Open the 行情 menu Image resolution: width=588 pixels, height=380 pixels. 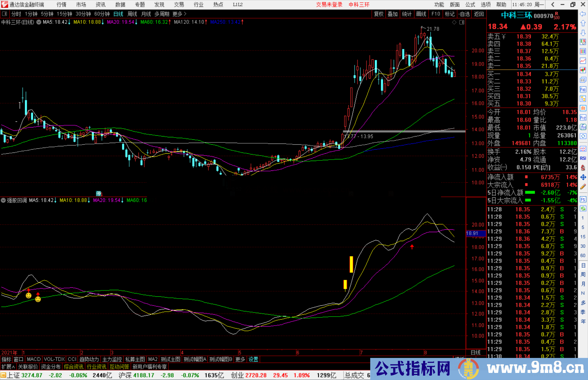[61, 4]
